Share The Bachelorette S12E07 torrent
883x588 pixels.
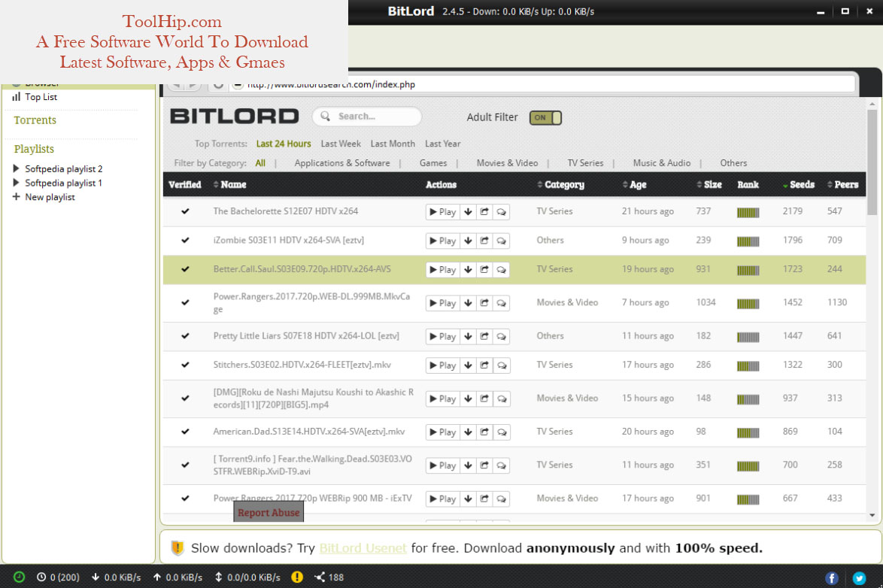tap(484, 212)
